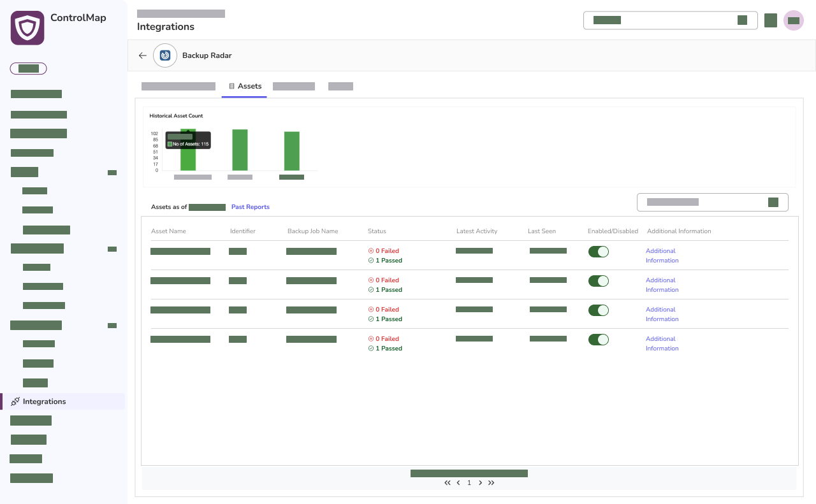This screenshot has width=816, height=504.
Task: Click the Status column header
Action: point(377,231)
